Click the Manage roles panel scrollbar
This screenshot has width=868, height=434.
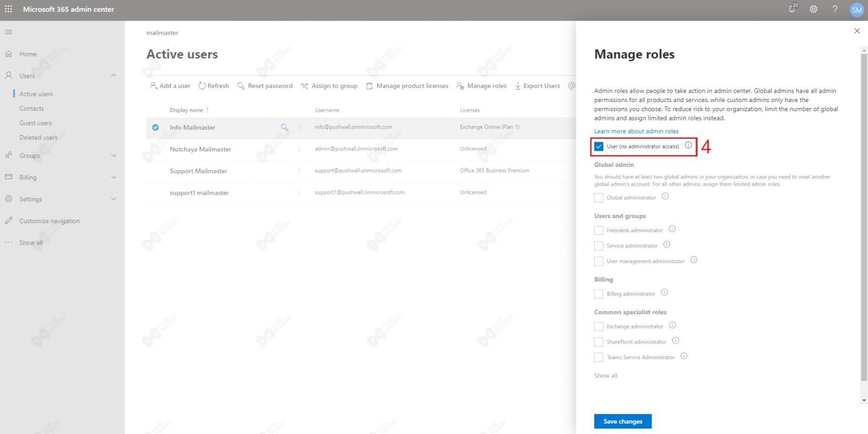click(x=864, y=217)
